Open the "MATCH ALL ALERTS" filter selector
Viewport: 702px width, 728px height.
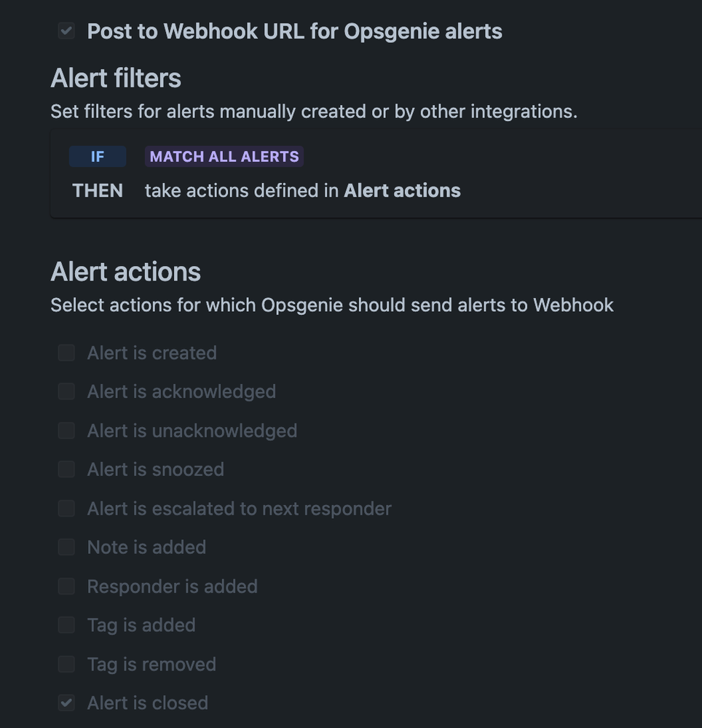(224, 156)
